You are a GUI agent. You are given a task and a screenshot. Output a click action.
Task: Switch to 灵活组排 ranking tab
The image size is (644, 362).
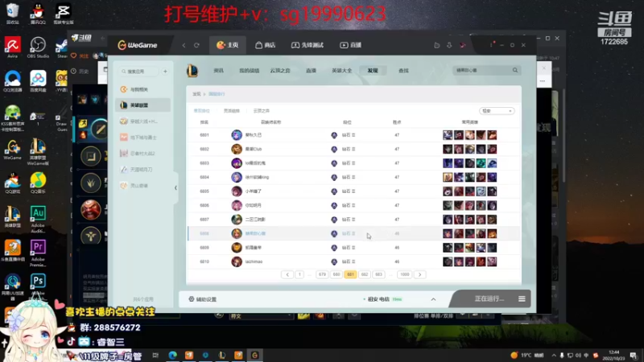pyautogui.click(x=232, y=111)
